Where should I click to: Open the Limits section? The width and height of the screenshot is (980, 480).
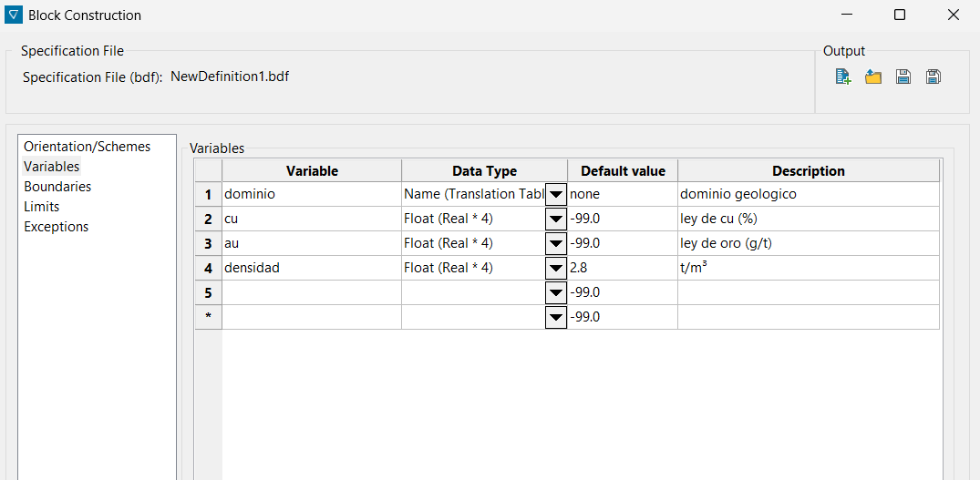point(41,207)
